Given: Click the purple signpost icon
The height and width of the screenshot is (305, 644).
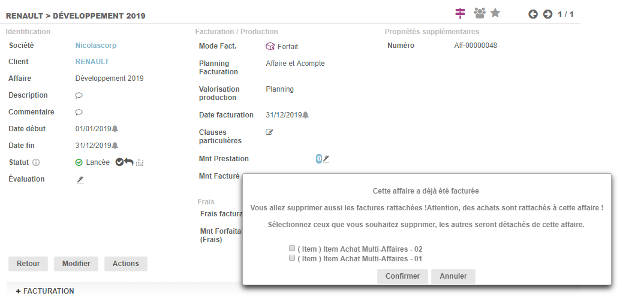Looking at the screenshot, I should click(461, 13).
